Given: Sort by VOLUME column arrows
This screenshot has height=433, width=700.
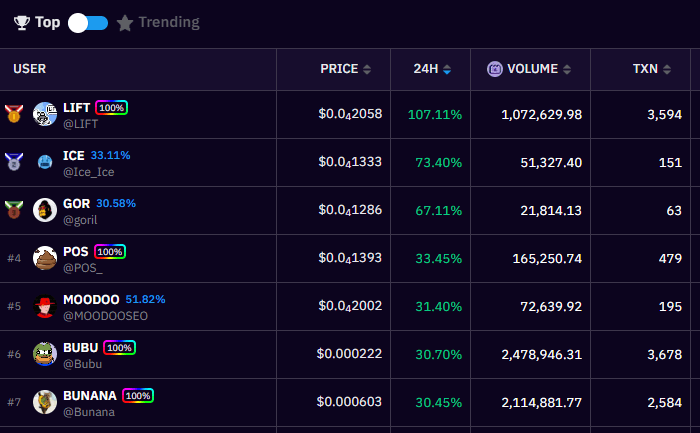Looking at the screenshot, I should pos(567,69).
